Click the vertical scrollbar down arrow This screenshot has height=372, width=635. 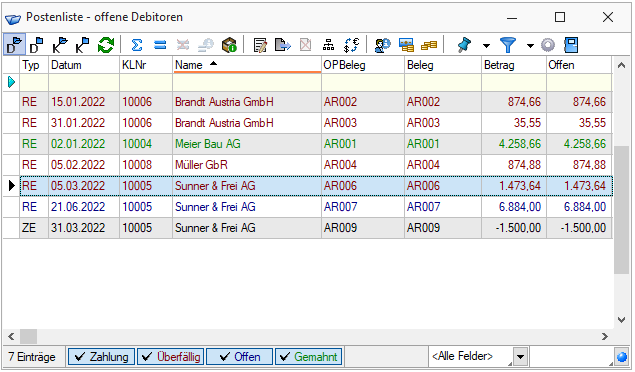[621, 320]
